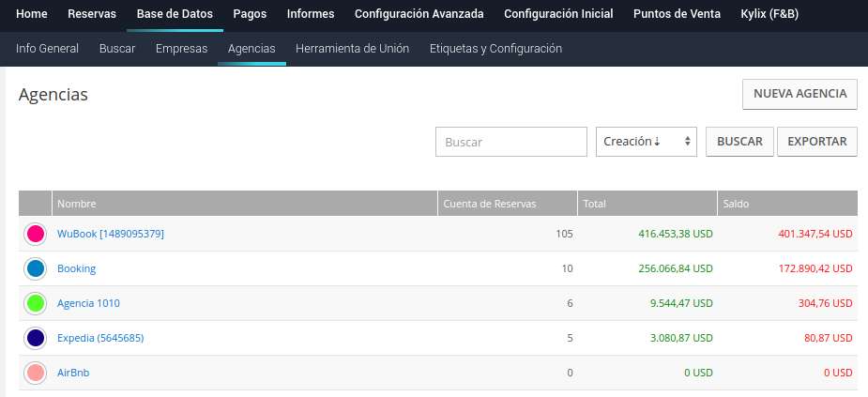The height and width of the screenshot is (397, 868).
Task: Open the AirBnb agency link
Action: click(x=73, y=373)
